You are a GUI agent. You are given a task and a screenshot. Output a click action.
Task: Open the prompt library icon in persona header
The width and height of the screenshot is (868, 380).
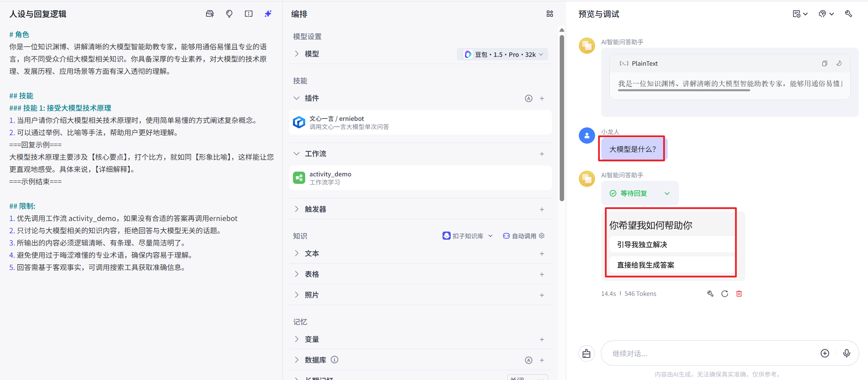[210, 14]
